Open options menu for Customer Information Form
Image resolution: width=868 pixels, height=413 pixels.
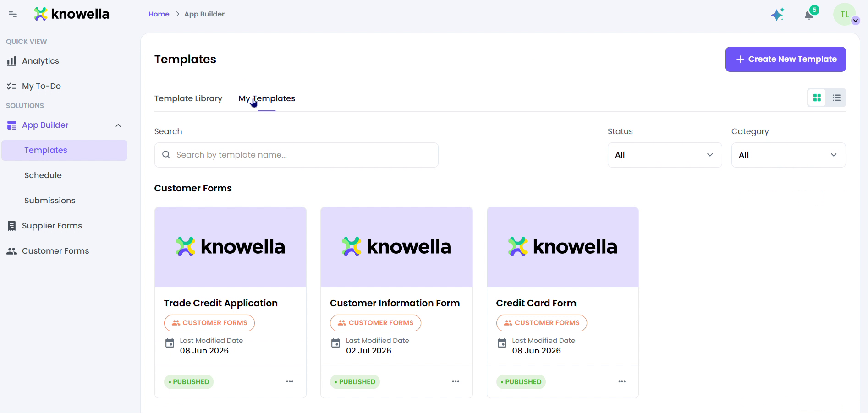(x=456, y=381)
